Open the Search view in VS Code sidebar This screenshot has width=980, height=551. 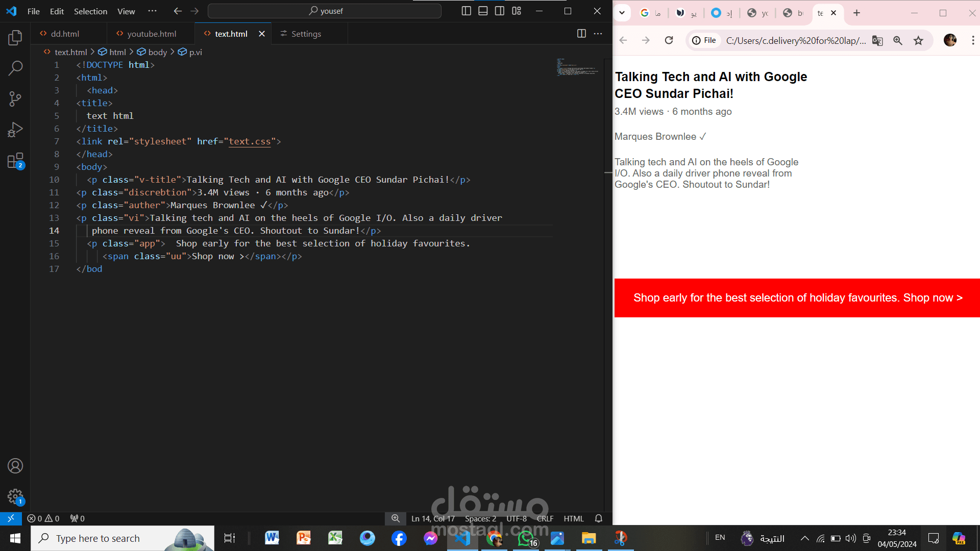(x=15, y=68)
